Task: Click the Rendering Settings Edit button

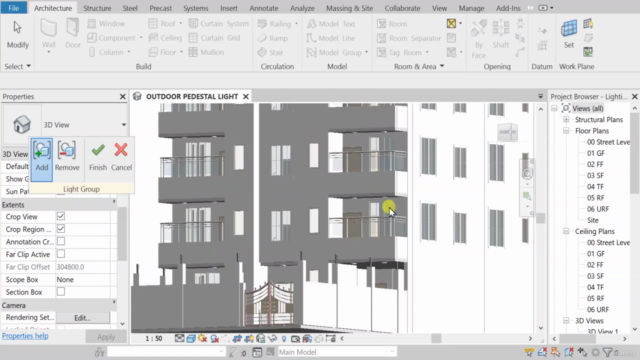Action: [x=83, y=318]
